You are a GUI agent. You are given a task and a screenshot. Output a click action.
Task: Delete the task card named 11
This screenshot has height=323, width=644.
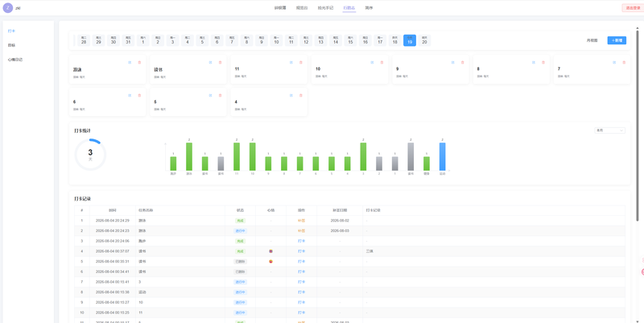tap(300, 63)
